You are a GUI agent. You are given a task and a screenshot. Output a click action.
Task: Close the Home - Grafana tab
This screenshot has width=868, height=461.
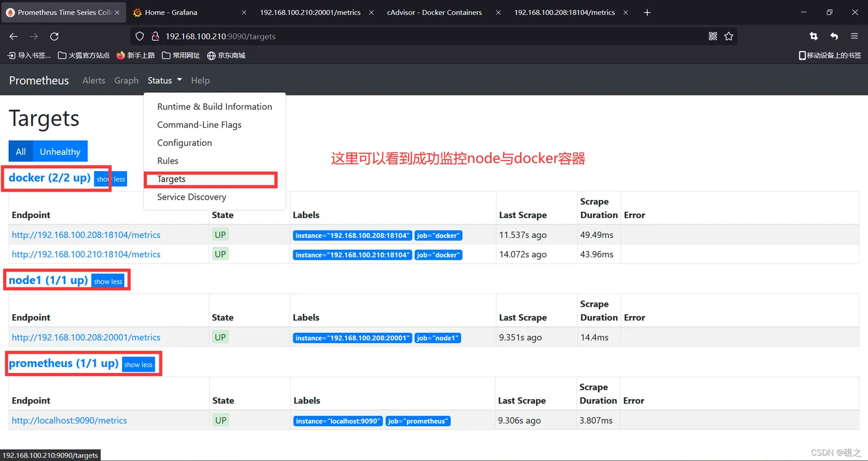point(244,12)
